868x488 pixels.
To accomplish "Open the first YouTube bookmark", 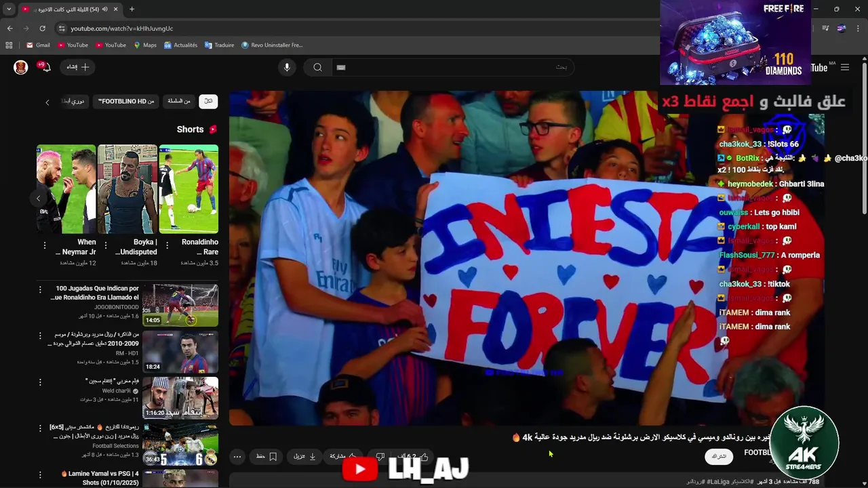I will point(73,45).
